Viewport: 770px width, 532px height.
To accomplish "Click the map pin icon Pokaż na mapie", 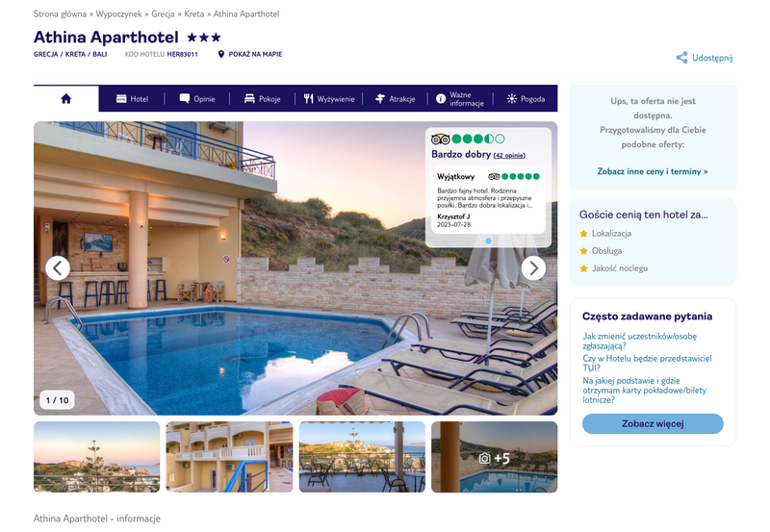I will click(221, 54).
